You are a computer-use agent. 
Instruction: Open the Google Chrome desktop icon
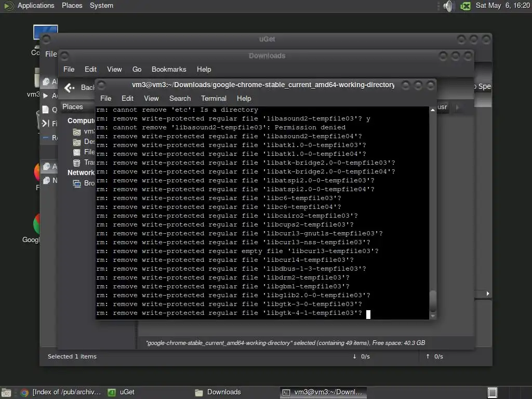37,224
